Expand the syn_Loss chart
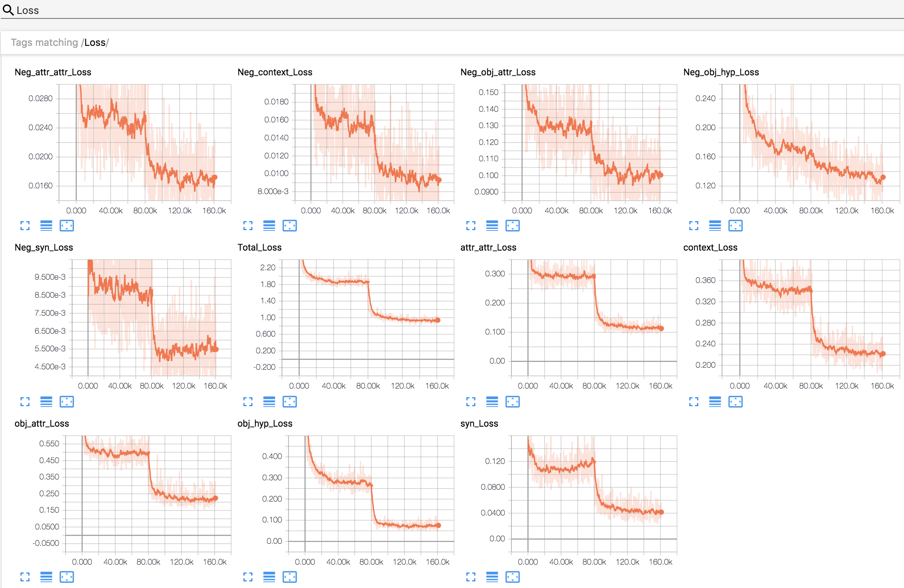The width and height of the screenshot is (904, 588). click(471, 577)
